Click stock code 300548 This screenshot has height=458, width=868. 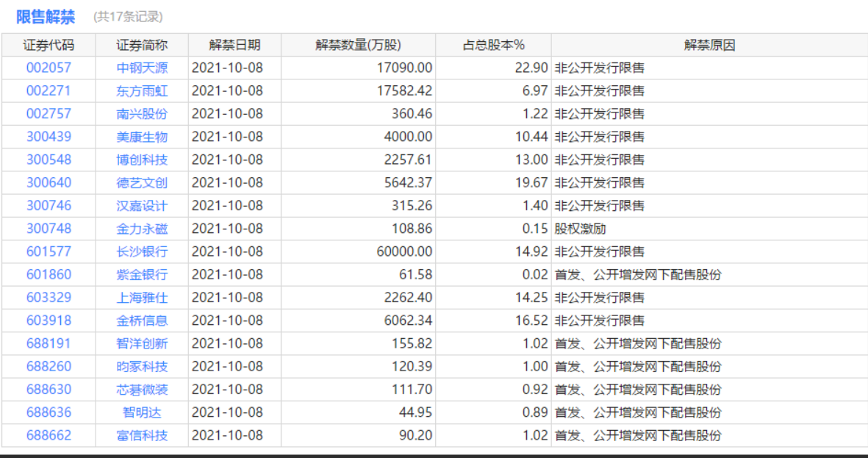(x=49, y=160)
